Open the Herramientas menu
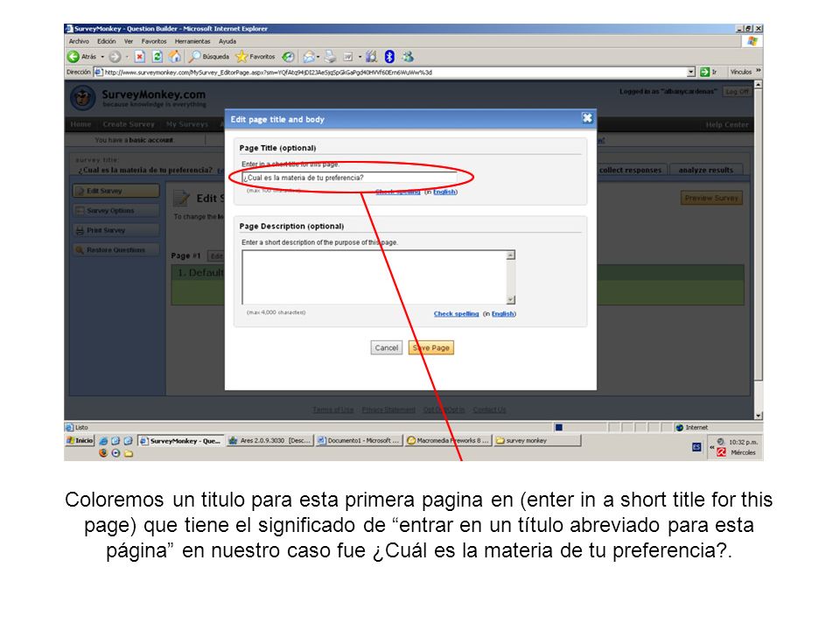 coord(192,41)
